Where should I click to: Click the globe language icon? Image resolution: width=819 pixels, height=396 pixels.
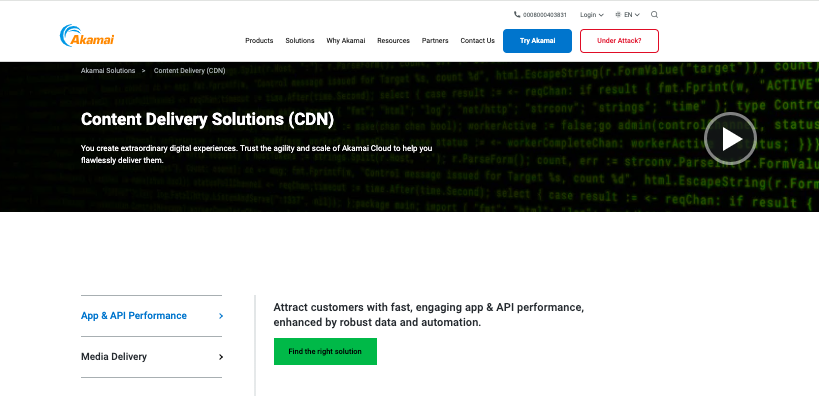tap(618, 15)
